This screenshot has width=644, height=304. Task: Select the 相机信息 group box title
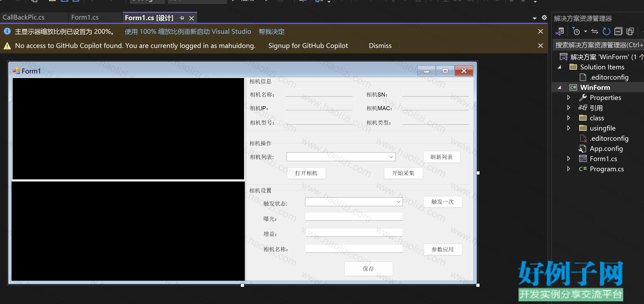point(260,81)
